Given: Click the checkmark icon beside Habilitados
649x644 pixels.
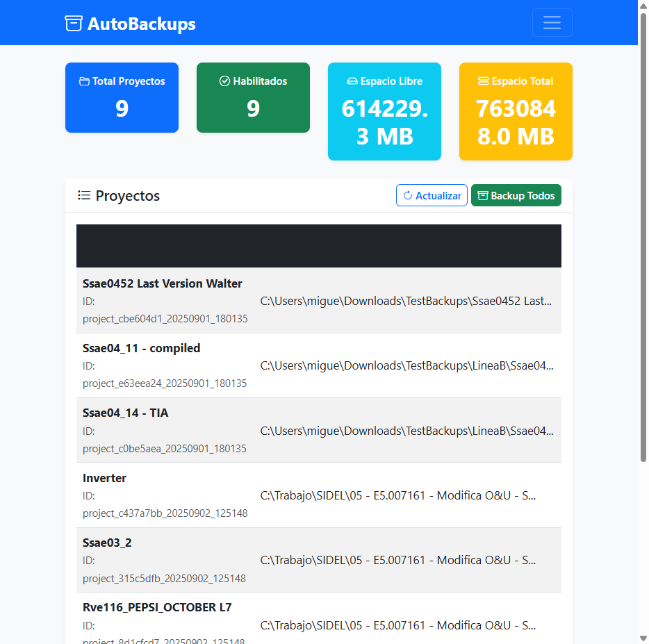Looking at the screenshot, I should [x=224, y=81].
